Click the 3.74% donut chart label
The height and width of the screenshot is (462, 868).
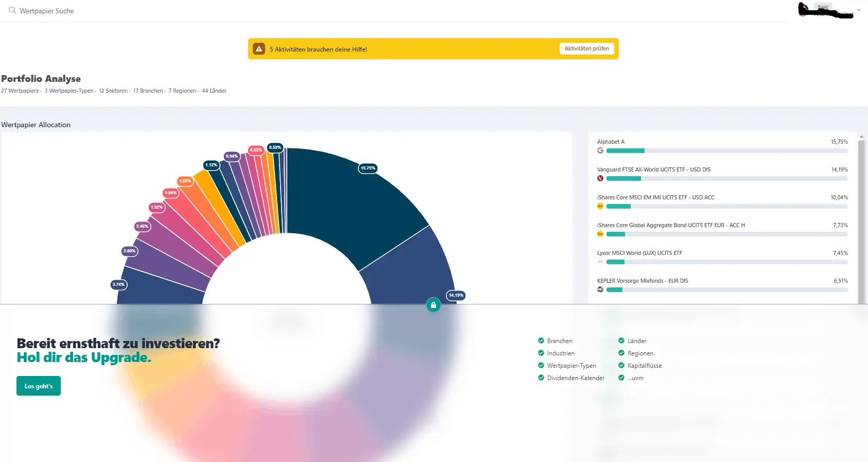click(x=118, y=284)
